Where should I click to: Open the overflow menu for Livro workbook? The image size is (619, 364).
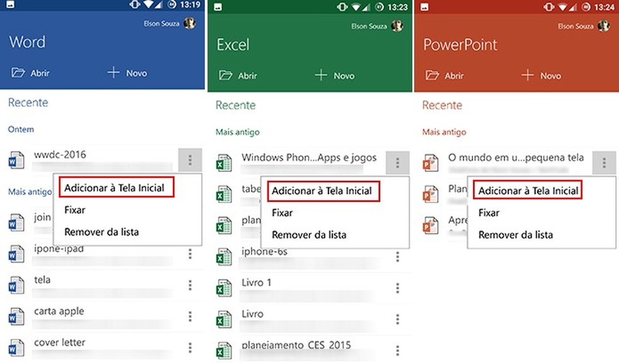pos(397,319)
